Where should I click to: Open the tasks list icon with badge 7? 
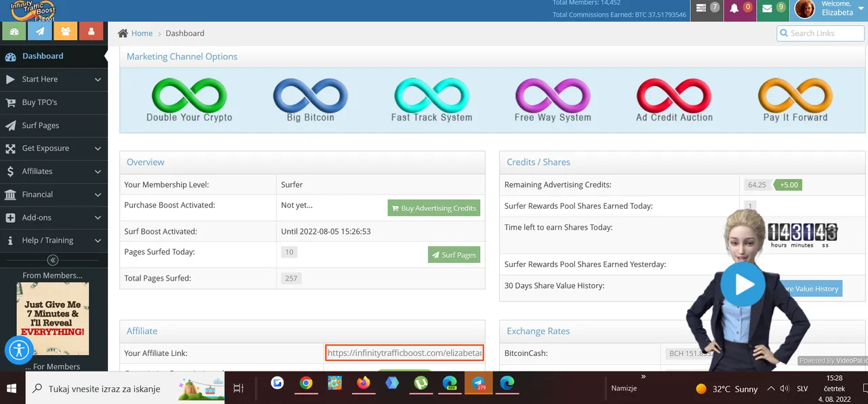pos(707,9)
